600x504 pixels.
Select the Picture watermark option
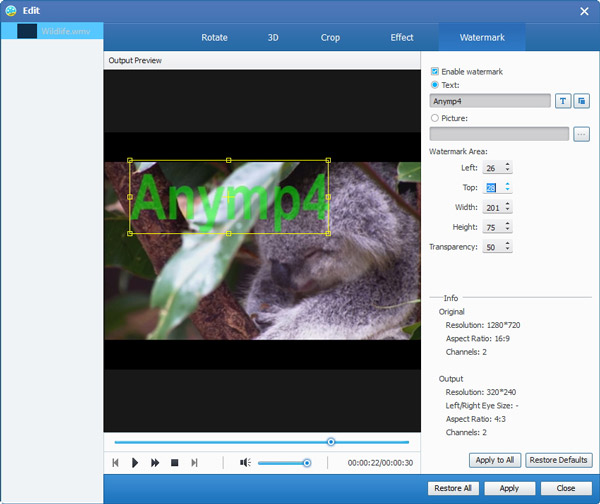pos(435,118)
